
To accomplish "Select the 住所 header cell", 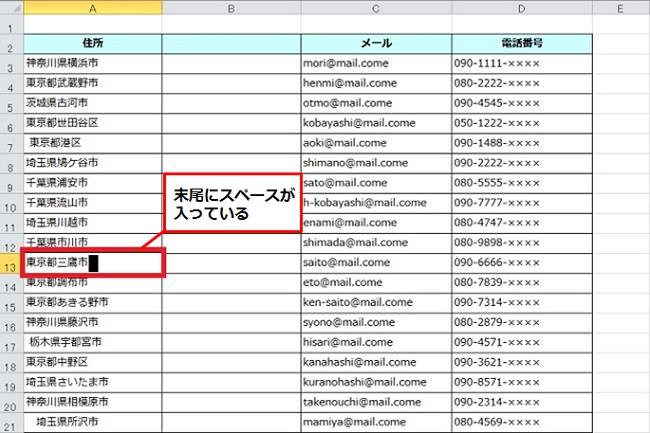I will (92, 44).
